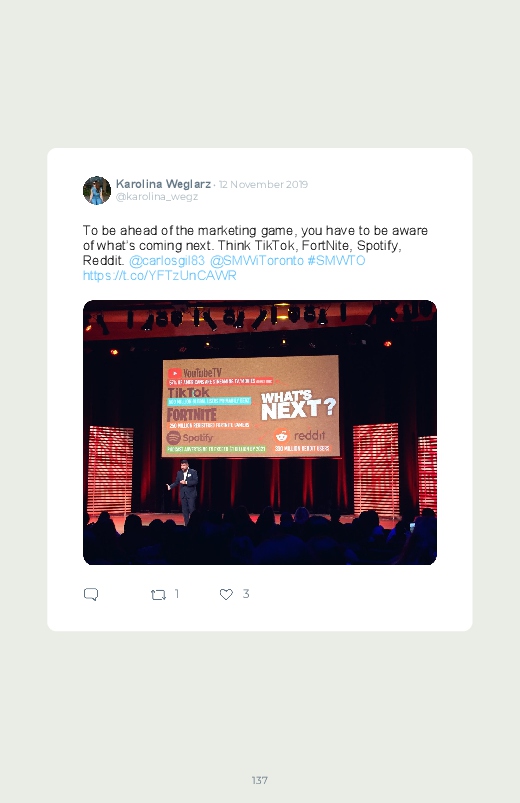Viewport: 520px width, 803px height.
Task: Click the Spotify logo on the slide
Action: click(x=190, y=438)
